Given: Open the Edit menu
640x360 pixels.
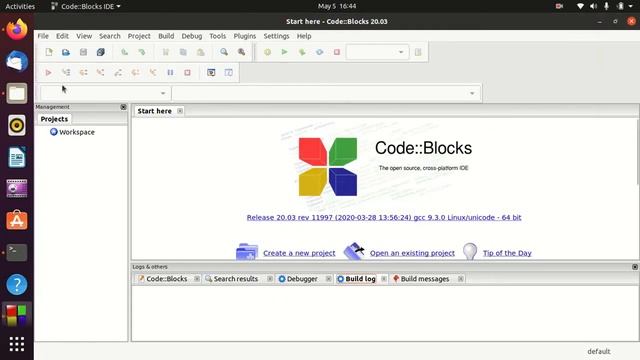Looking at the screenshot, I should tap(62, 36).
